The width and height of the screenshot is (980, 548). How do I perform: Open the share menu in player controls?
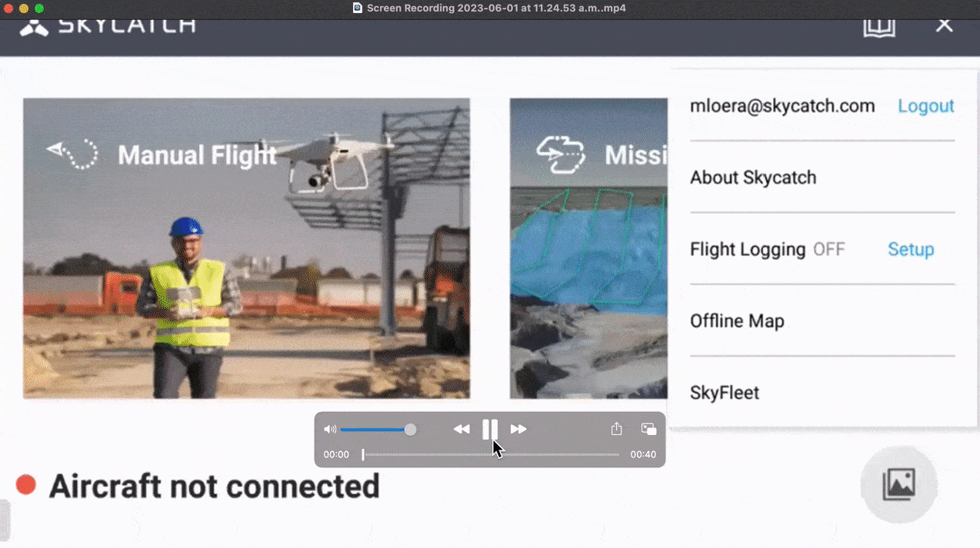[616, 429]
